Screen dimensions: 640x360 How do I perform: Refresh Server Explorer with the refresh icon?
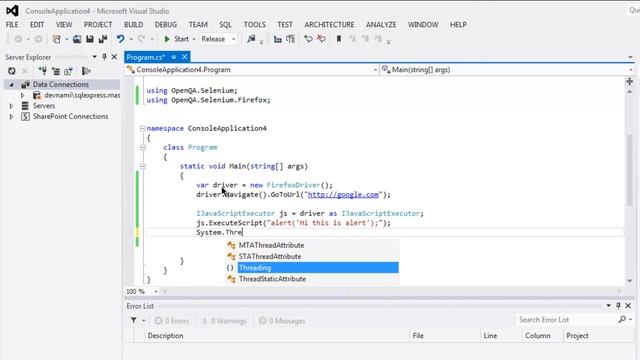pos(12,71)
